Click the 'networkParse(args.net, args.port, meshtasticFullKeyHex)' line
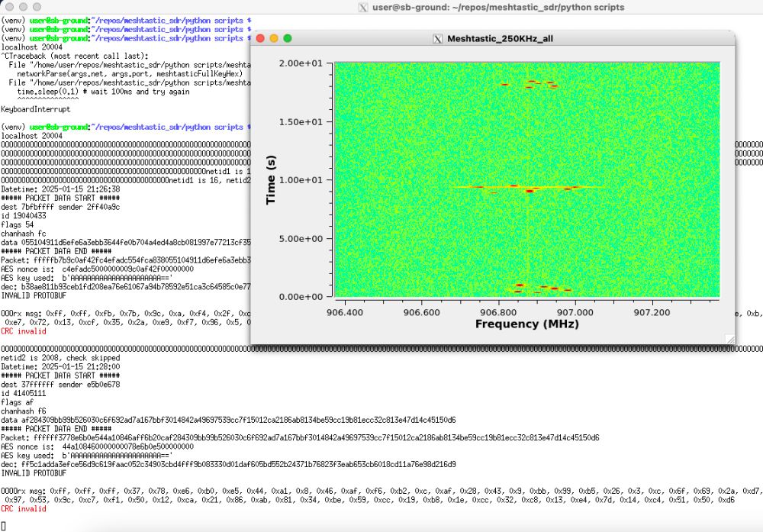Image resolution: width=763 pixels, height=532 pixels. [130, 74]
